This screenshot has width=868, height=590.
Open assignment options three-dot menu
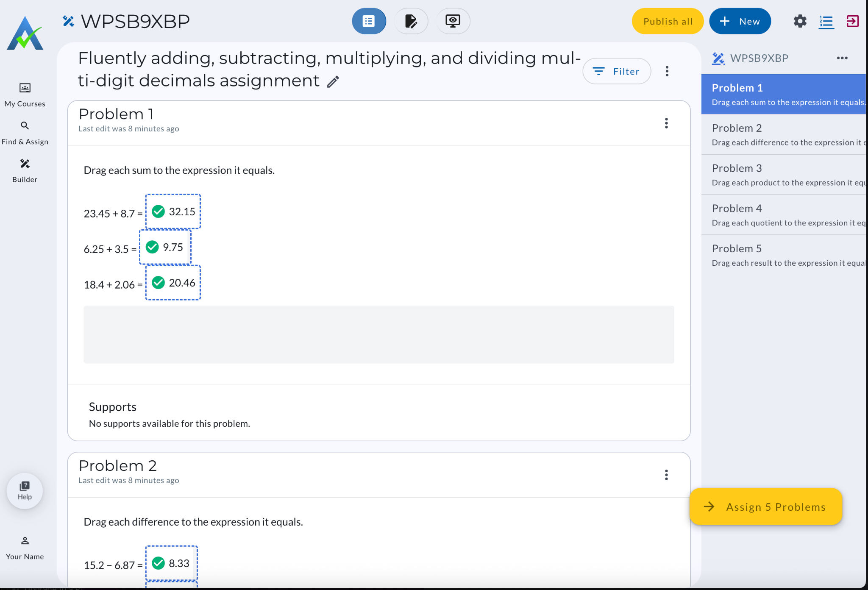(x=667, y=71)
